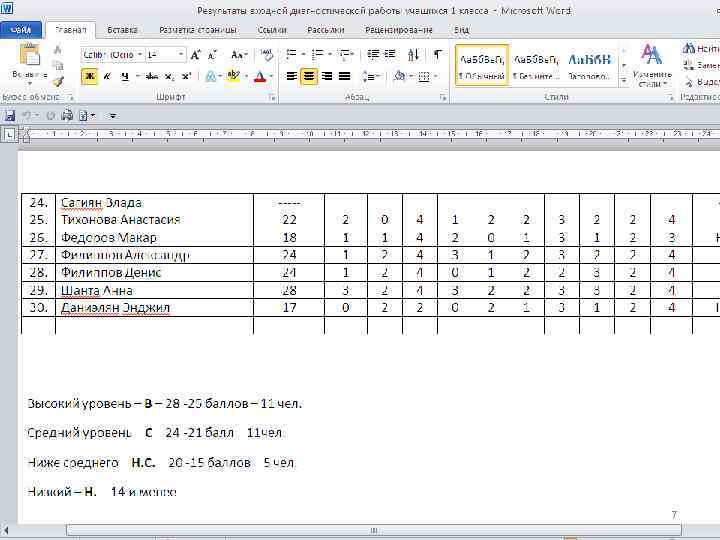This screenshot has height=540, width=720.
Task: Toggle superscript formatting
Action: [186, 76]
